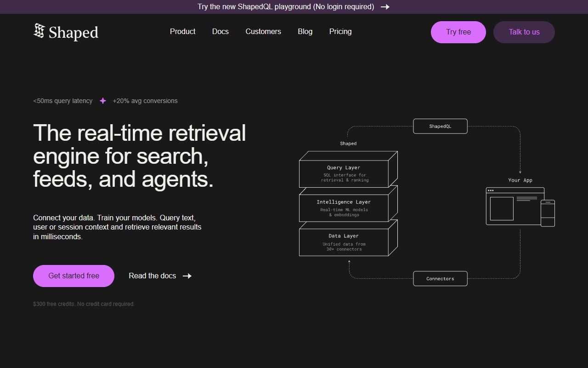The width and height of the screenshot is (588, 368).
Task: Open the Docs navigation item
Action: click(x=220, y=31)
